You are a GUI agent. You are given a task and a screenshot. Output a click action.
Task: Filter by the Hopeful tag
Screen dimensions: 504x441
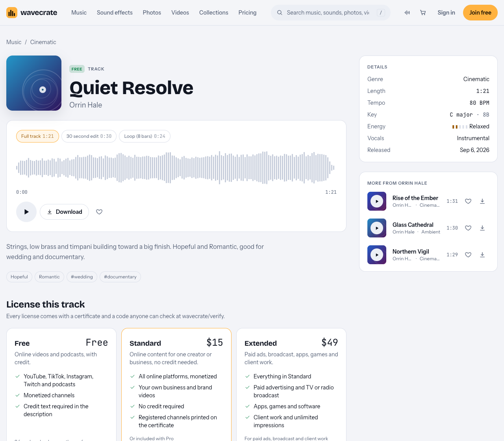tap(19, 277)
